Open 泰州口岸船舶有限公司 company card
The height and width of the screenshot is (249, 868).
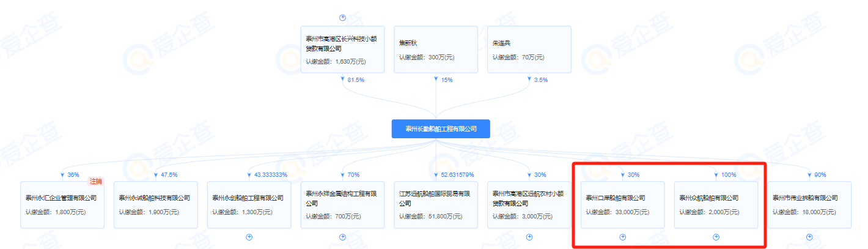pos(623,205)
